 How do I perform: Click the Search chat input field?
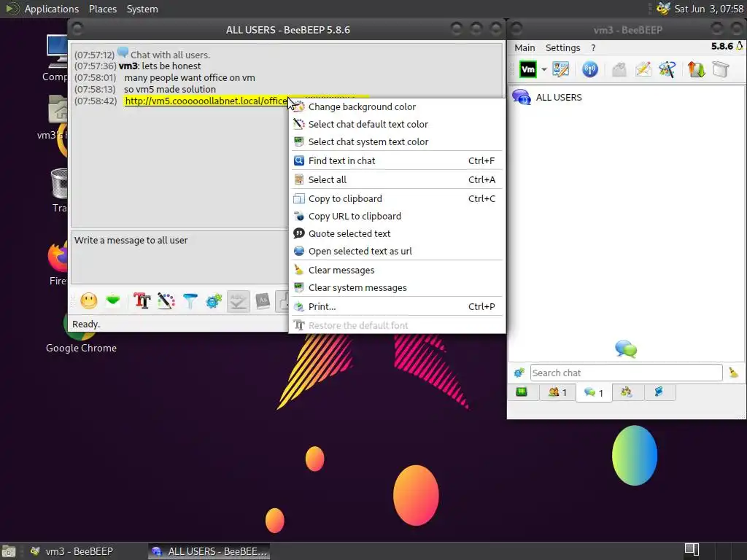click(x=626, y=373)
